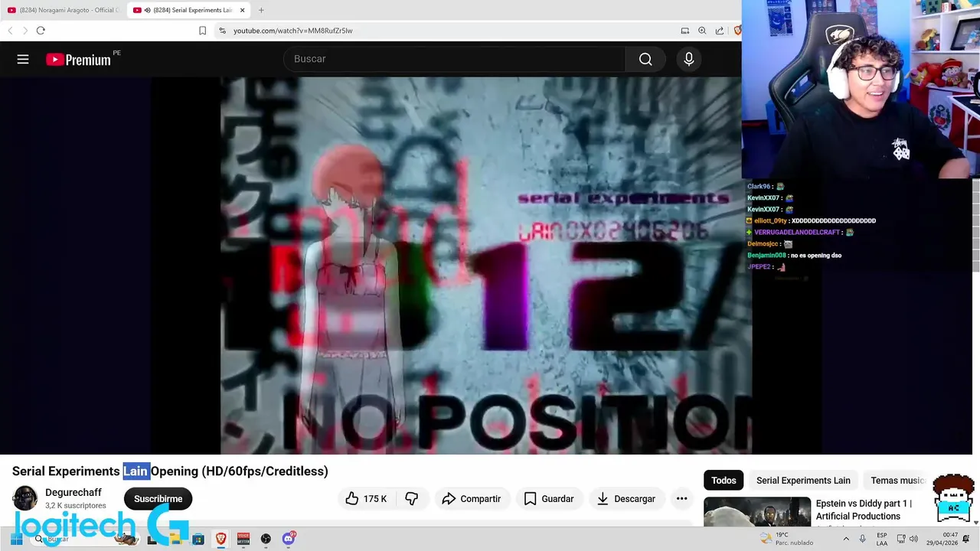Open volume speaker tray icon
The image size is (980, 551).
point(913,539)
